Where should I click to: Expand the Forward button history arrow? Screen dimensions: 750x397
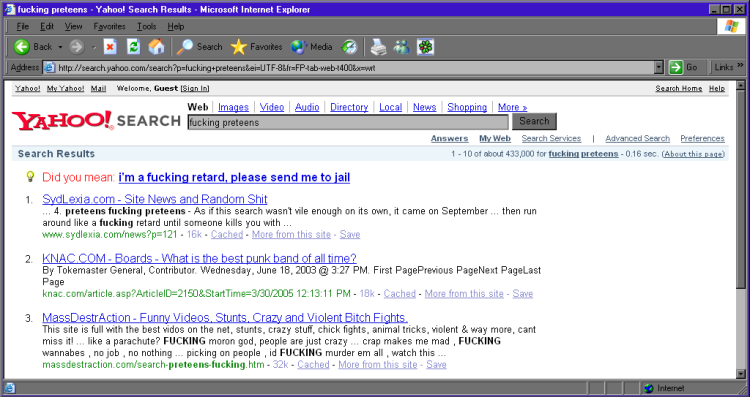coord(93,47)
